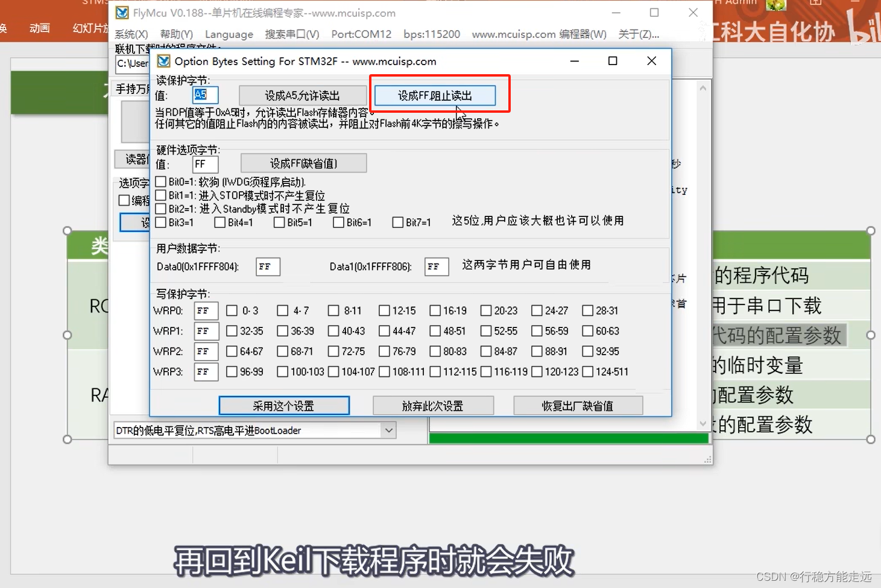The height and width of the screenshot is (588, 881).
Task: Enable write protection for pages 4-7
Action: 282,311
